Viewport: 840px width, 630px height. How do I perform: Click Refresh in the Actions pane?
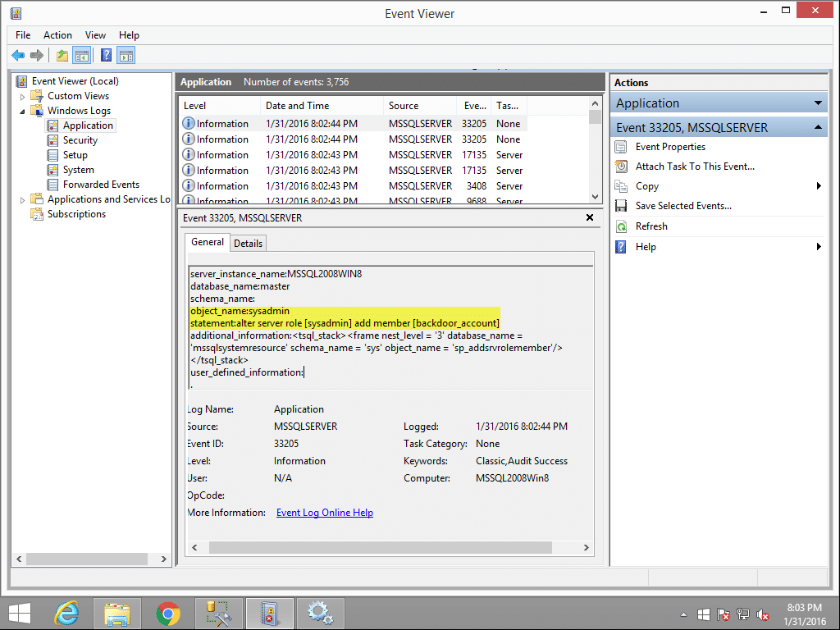coord(651,226)
